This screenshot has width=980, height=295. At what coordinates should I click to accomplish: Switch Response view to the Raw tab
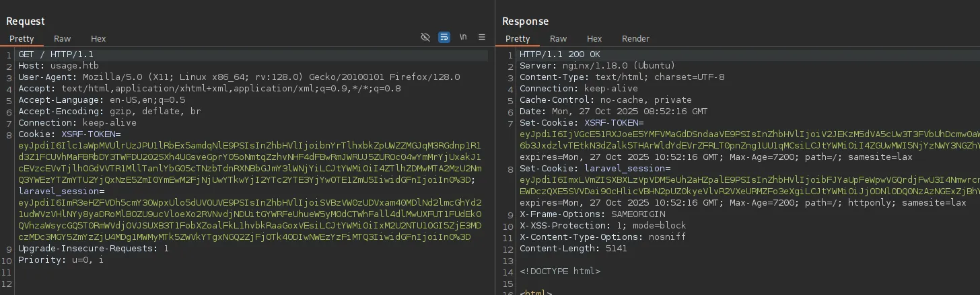coord(558,39)
